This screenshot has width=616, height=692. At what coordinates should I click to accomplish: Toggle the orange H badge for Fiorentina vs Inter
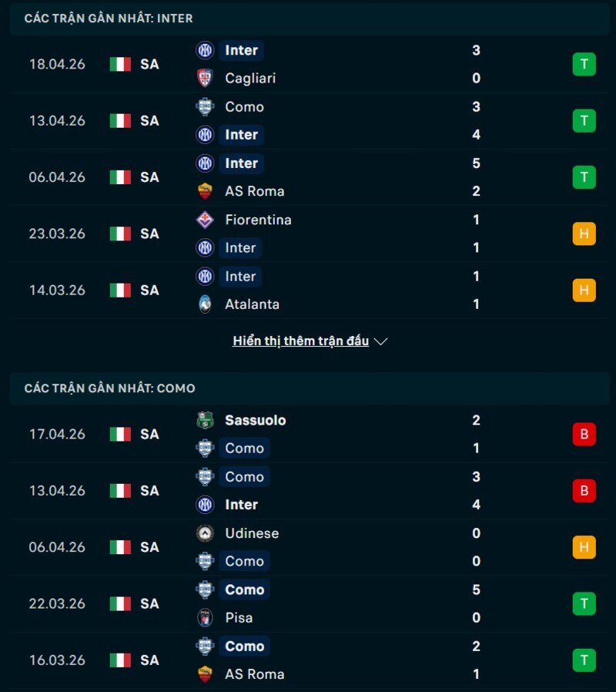click(584, 233)
